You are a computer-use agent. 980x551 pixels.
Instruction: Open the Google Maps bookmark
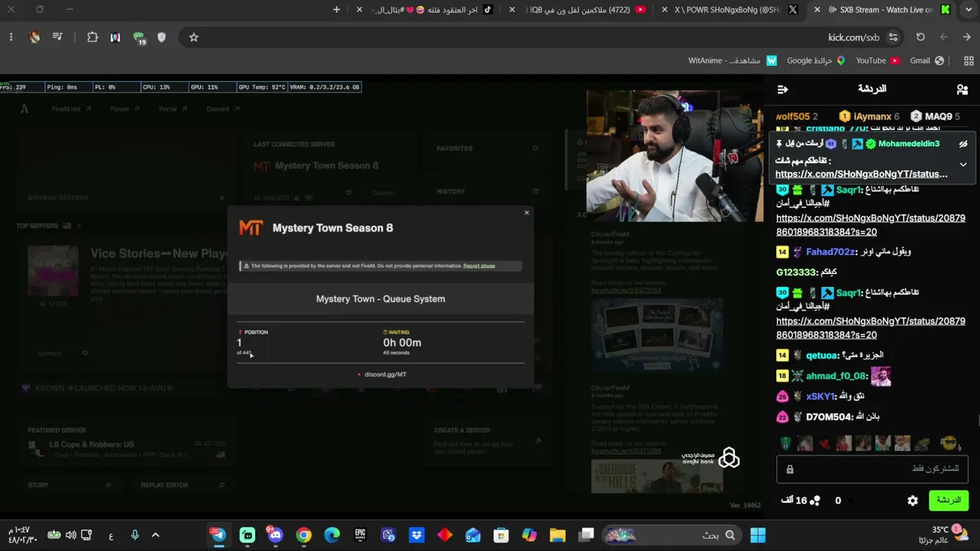(x=816, y=60)
